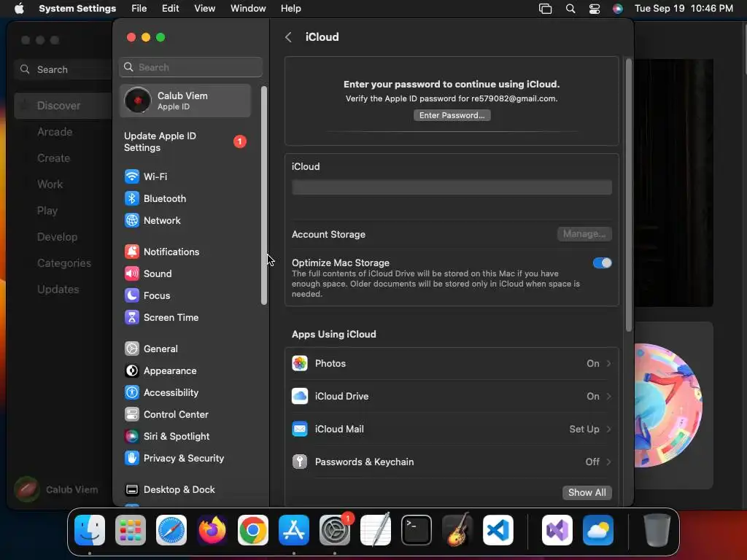This screenshot has height=560, width=747.
Task: Open the Edit menu
Action: (x=170, y=9)
